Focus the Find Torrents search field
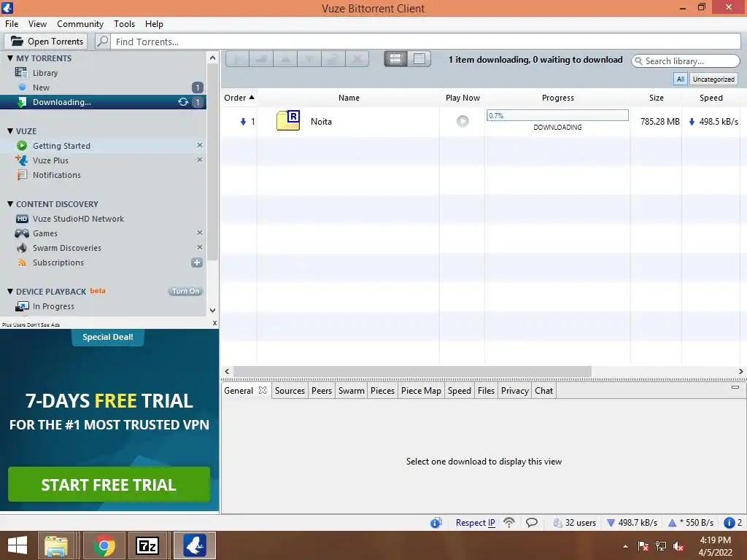747x560 pixels. [426, 42]
